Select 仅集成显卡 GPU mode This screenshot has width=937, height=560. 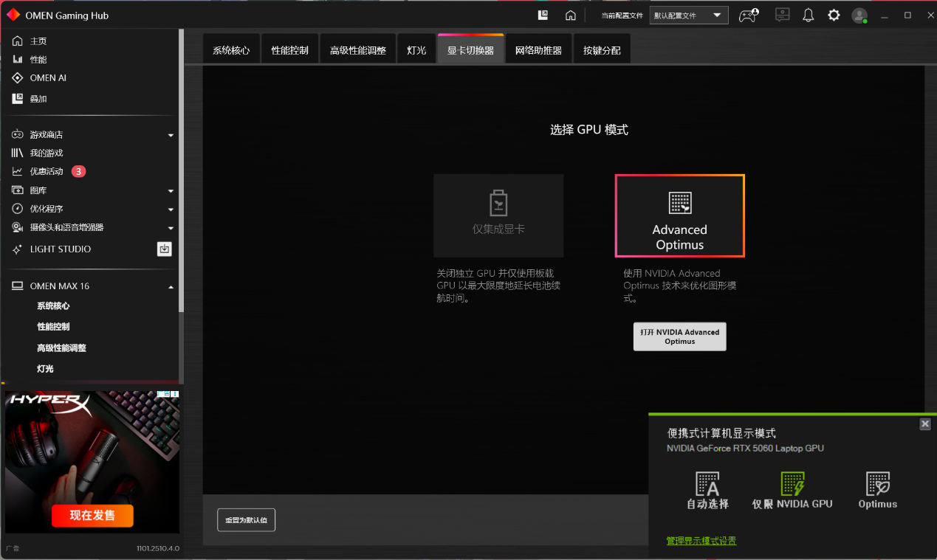[x=498, y=215]
